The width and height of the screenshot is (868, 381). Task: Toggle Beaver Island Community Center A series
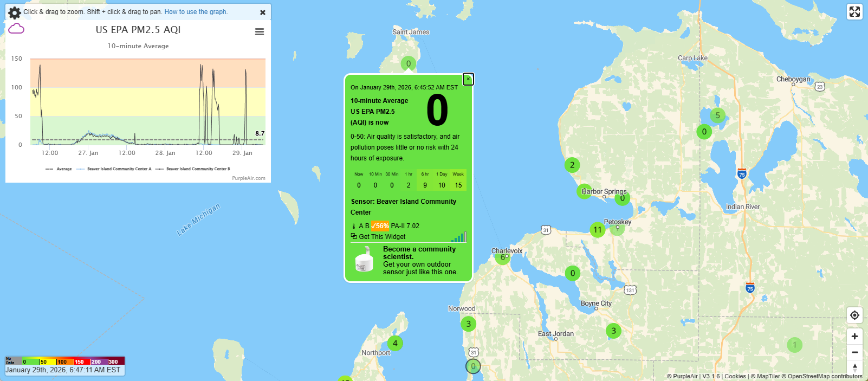coord(114,169)
